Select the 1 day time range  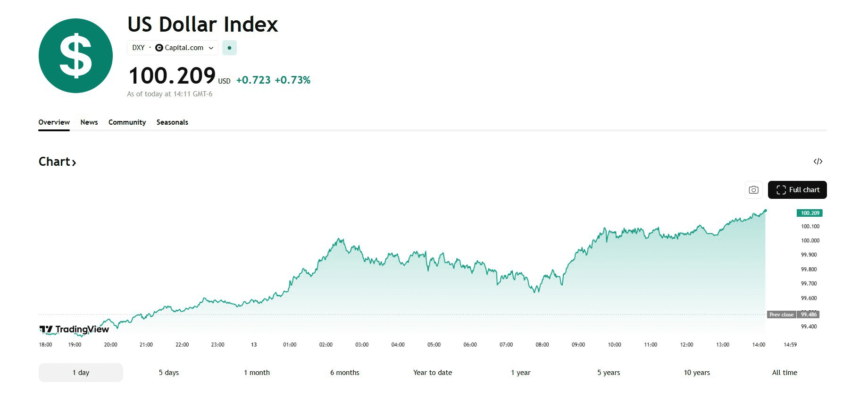point(81,373)
